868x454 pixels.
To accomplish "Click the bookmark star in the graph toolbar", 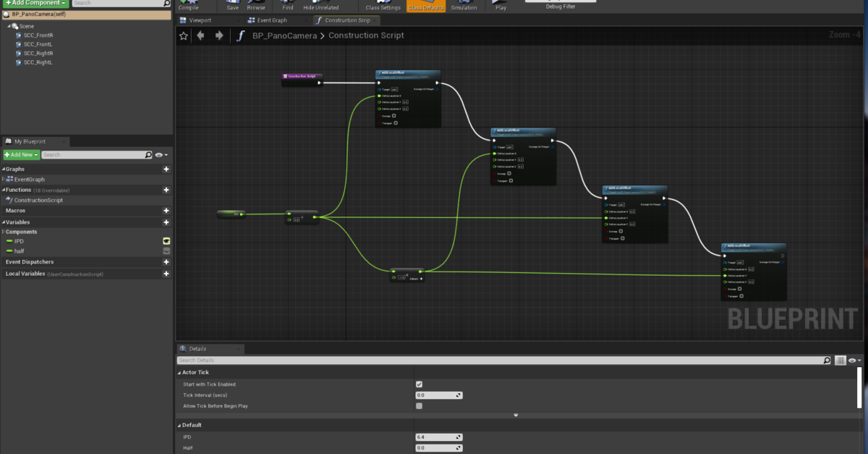I will [184, 35].
